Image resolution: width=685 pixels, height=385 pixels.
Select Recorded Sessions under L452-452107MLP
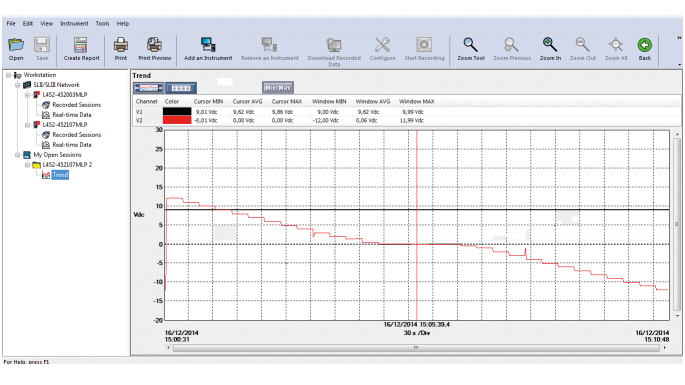click(76, 135)
